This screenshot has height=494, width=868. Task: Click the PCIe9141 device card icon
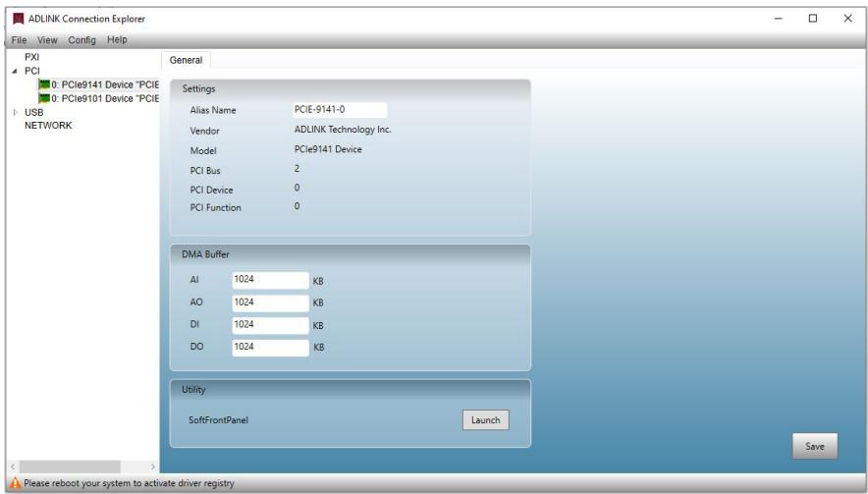(44, 84)
